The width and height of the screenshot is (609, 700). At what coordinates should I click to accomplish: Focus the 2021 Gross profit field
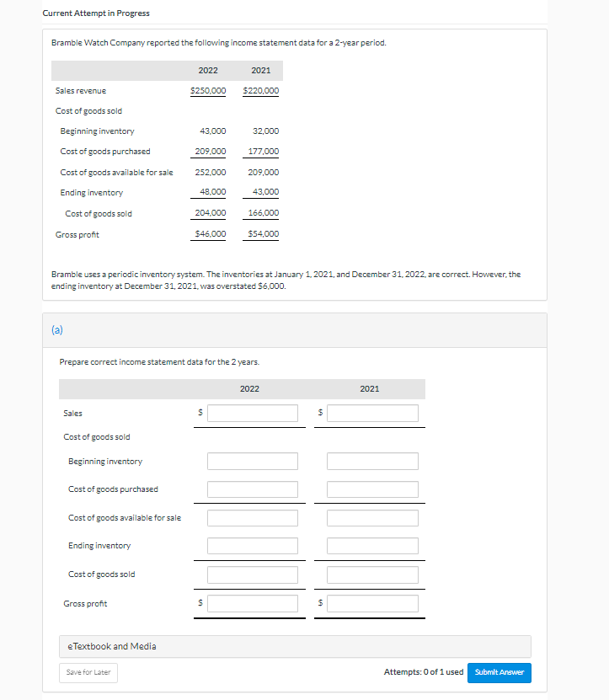pyautogui.click(x=372, y=603)
